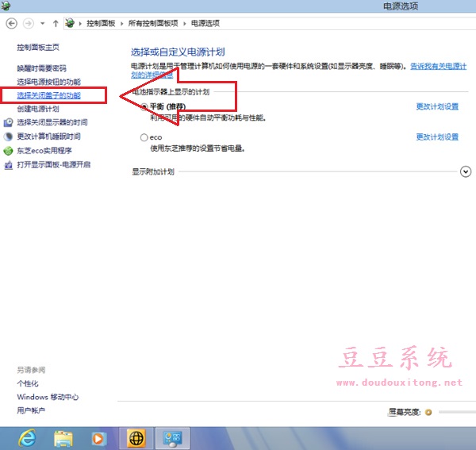Open 选择关闭盖子的功能 link
Viewport: 476px width, 450px height.
(x=48, y=95)
